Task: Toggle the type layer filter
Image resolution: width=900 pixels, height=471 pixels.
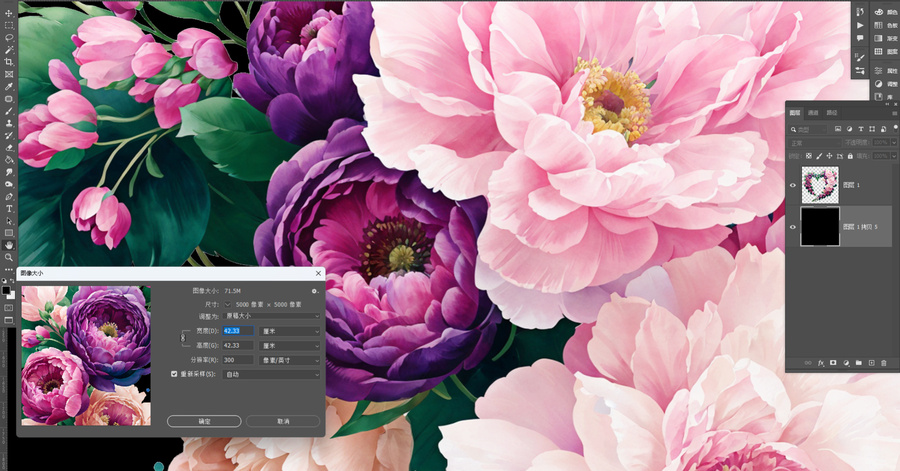Action: coord(860,129)
